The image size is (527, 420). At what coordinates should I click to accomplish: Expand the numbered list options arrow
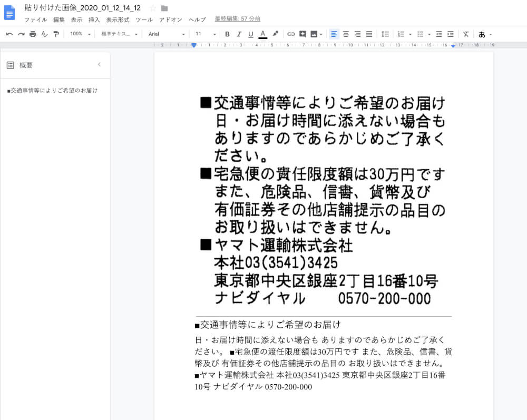[x=410, y=34]
